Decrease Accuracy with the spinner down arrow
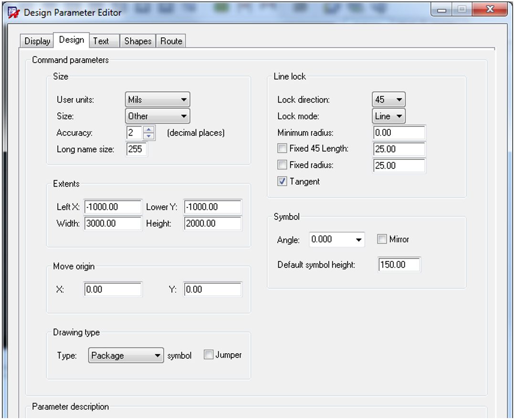The height and width of the screenshot is (420, 514). click(149, 136)
